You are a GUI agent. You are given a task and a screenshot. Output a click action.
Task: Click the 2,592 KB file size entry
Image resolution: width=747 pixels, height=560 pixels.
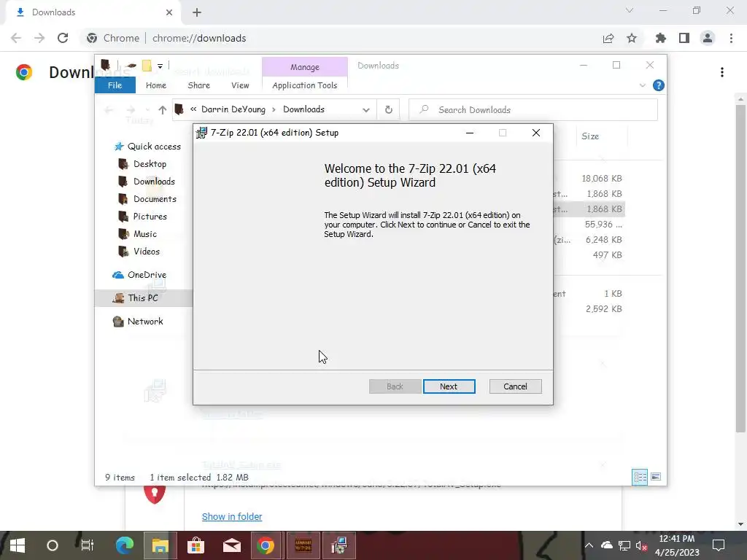(603, 308)
